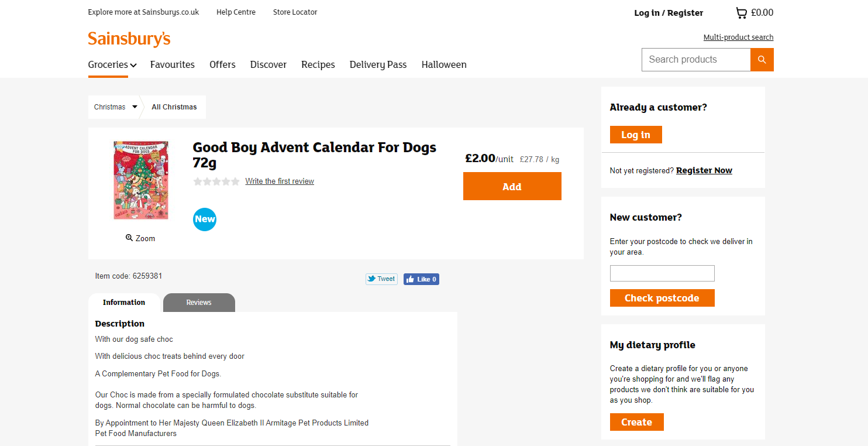868x446 pixels.
Task: Like the product on Facebook
Action: (x=421, y=279)
